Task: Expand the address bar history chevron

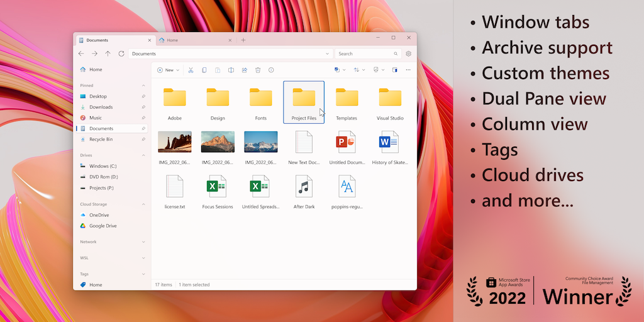Action: (327, 54)
